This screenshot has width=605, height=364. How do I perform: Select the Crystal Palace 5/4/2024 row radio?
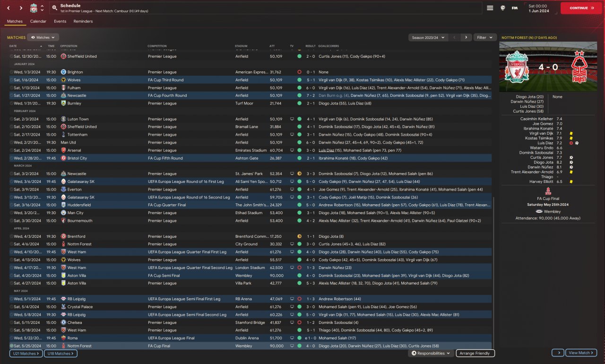coord(11,307)
